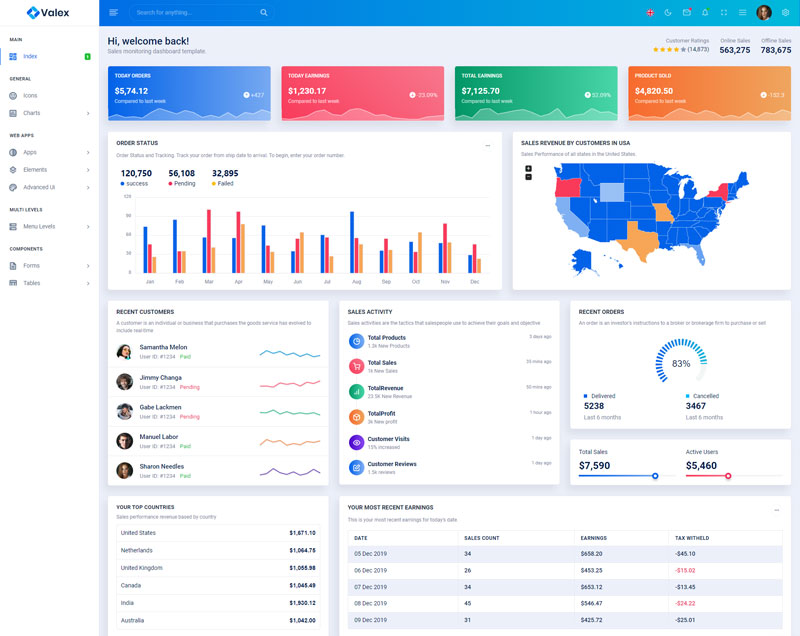Click the map zoom-in plus button
Viewport: 800px width, 636px height.
528,168
